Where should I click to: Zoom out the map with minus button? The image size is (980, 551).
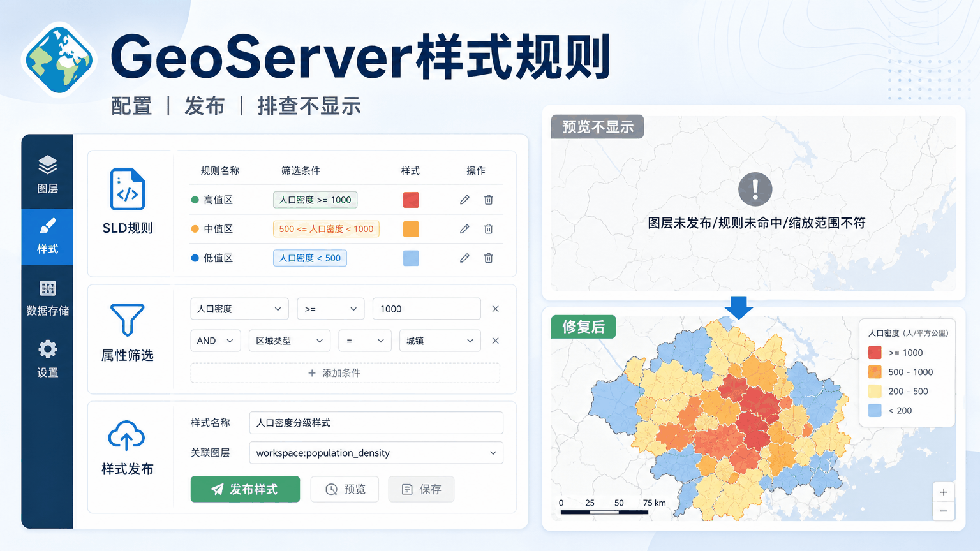pyautogui.click(x=944, y=511)
